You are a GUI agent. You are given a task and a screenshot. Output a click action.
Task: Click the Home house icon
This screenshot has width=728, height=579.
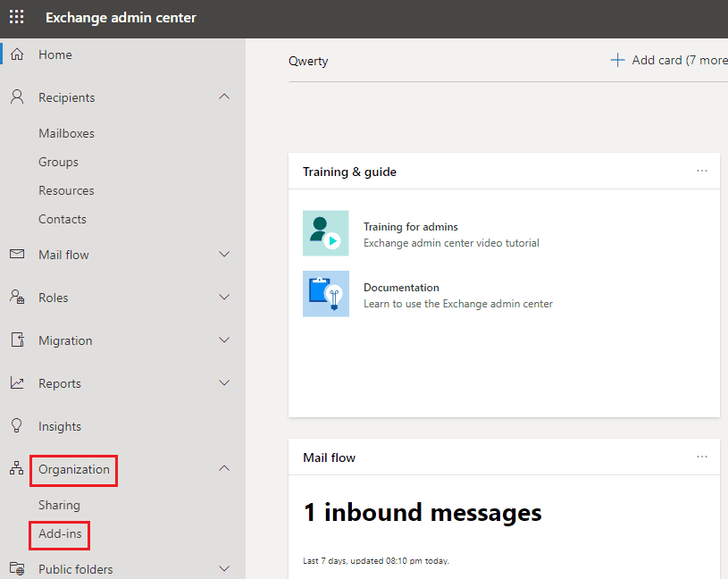(17, 55)
